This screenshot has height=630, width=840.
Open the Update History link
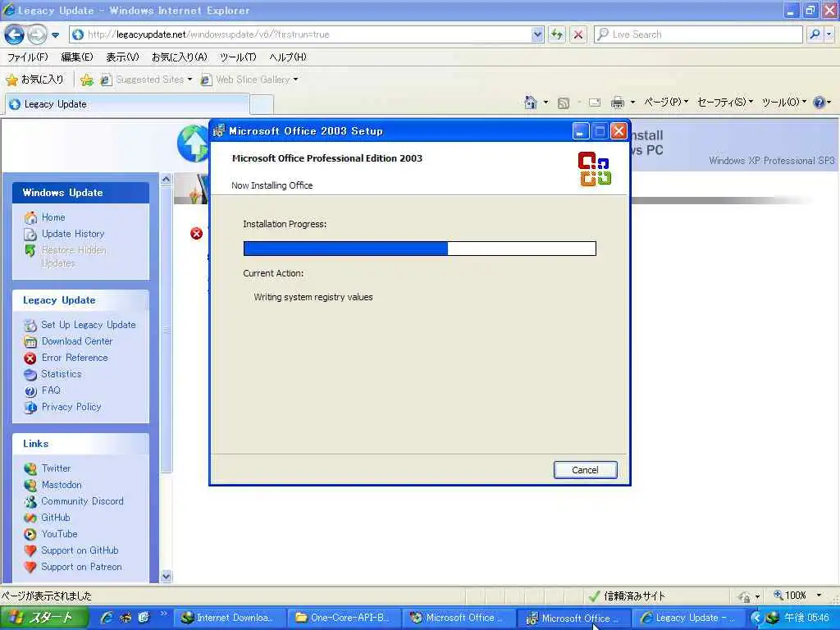[x=73, y=234]
